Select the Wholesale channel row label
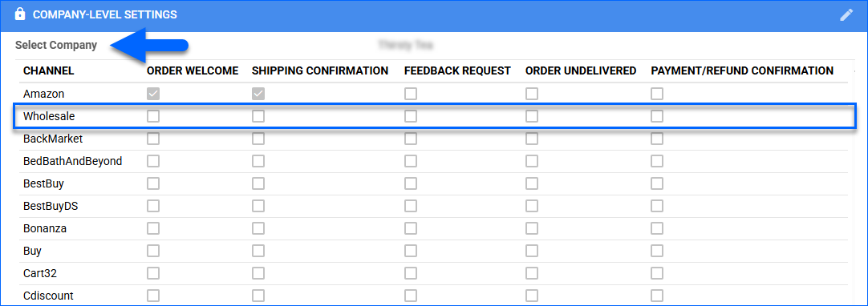 (x=49, y=116)
